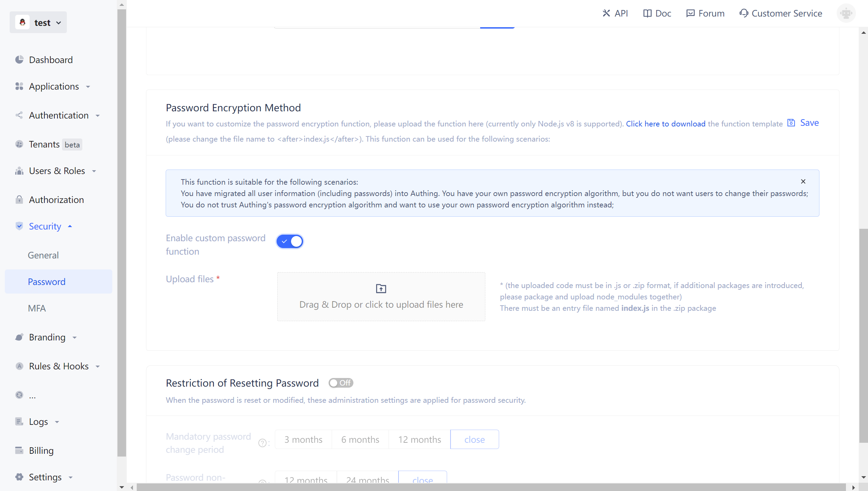Open the Dashboard page
This screenshot has height=491, width=868.
click(x=51, y=60)
